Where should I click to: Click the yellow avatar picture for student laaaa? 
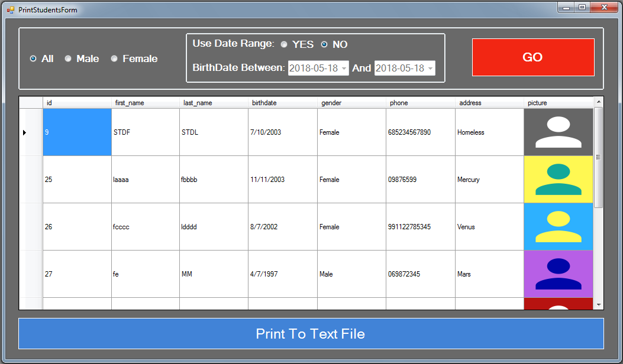558,179
